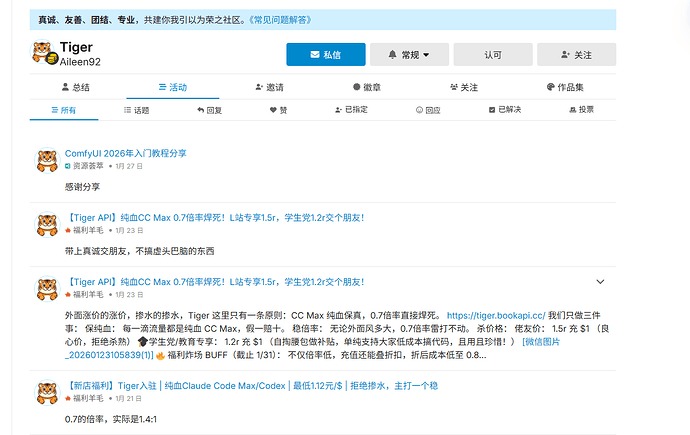
Task: Click tiger avatar beside ComfyUI post
Action: point(47,161)
